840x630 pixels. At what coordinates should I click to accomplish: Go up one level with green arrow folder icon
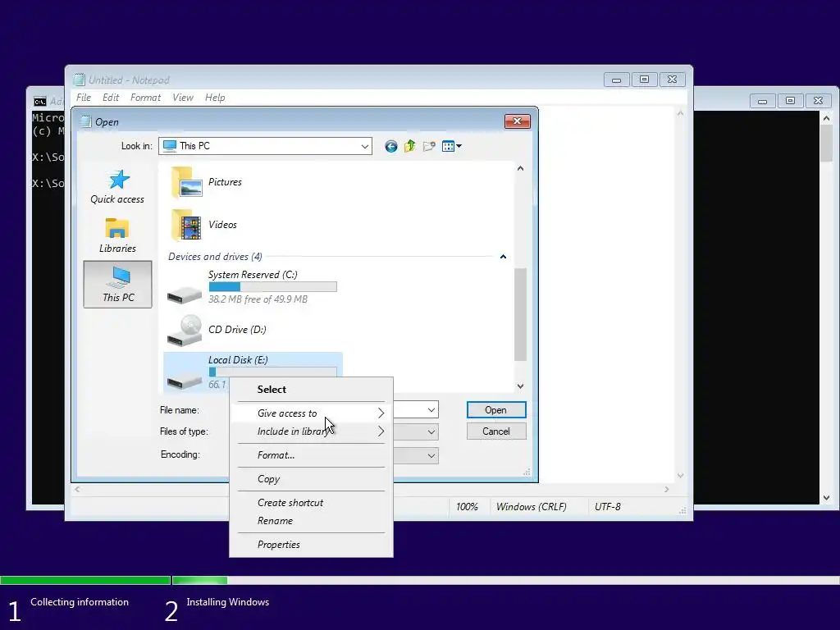click(410, 146)
